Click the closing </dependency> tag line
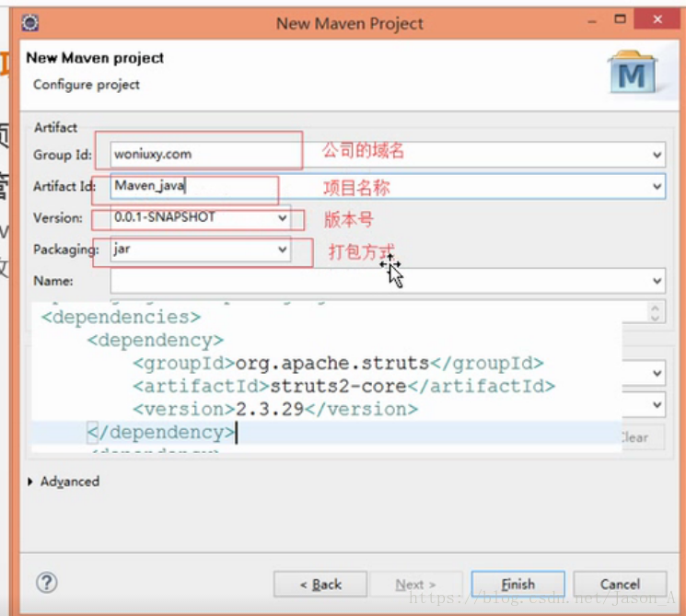Viewport: 686px width, 616px height. [161, 433]
